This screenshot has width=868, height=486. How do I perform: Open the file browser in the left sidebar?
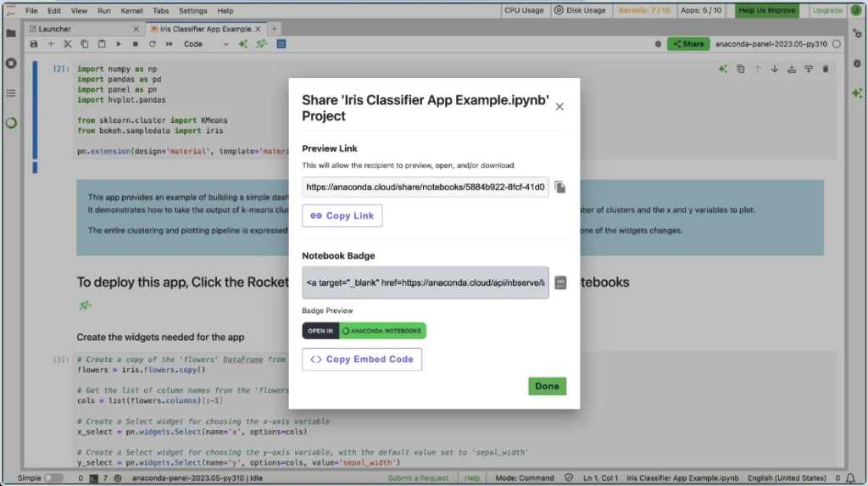(x=11, y=33)
